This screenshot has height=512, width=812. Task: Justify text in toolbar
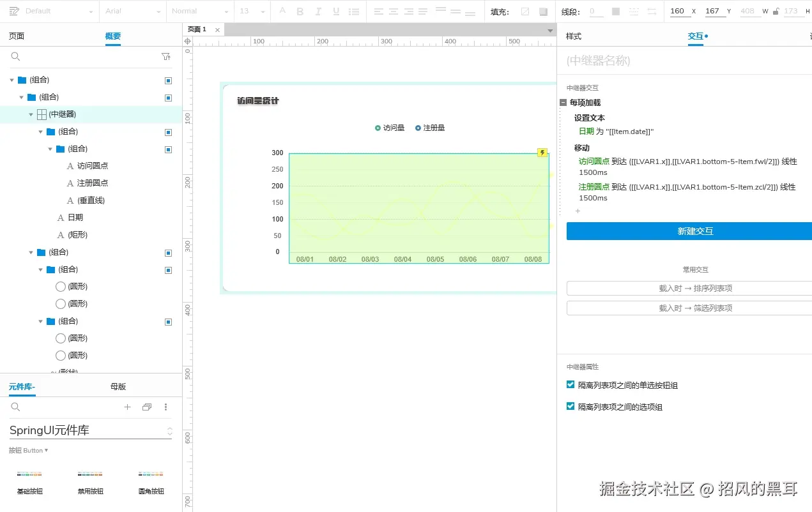[x=424, y=11]
